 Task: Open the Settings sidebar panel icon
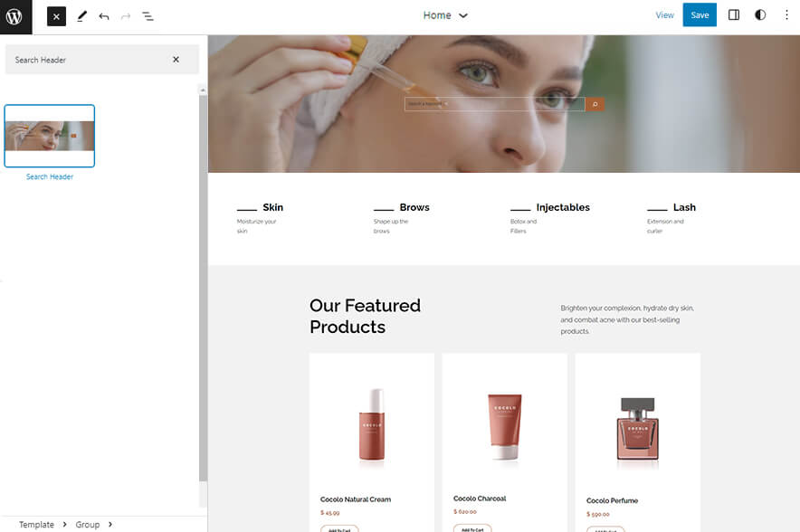click(734, 14)
